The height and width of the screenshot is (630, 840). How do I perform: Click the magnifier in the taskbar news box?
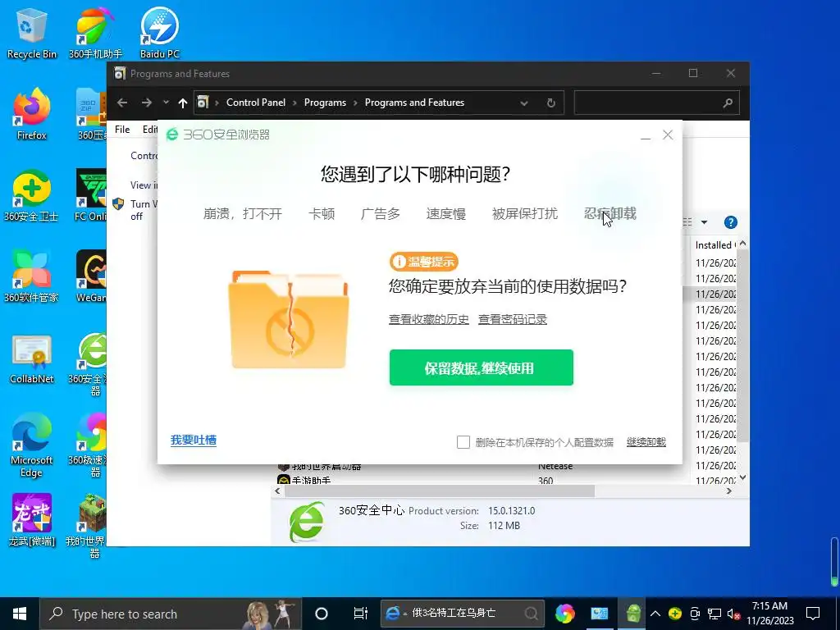pyautogui.click(x=531, y=614)
